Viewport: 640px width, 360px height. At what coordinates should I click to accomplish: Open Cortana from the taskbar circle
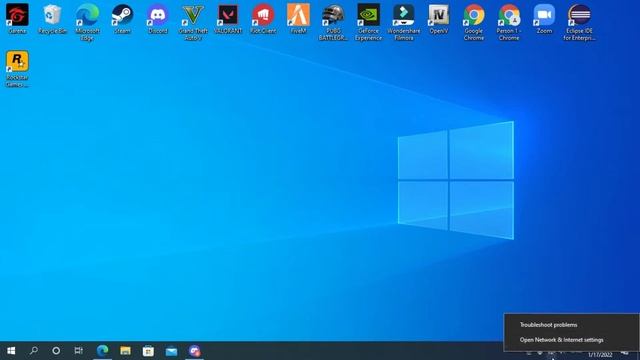coord(56,351)
